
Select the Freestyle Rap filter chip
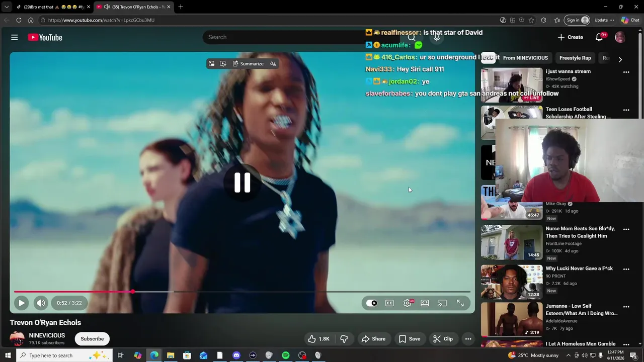575,58
